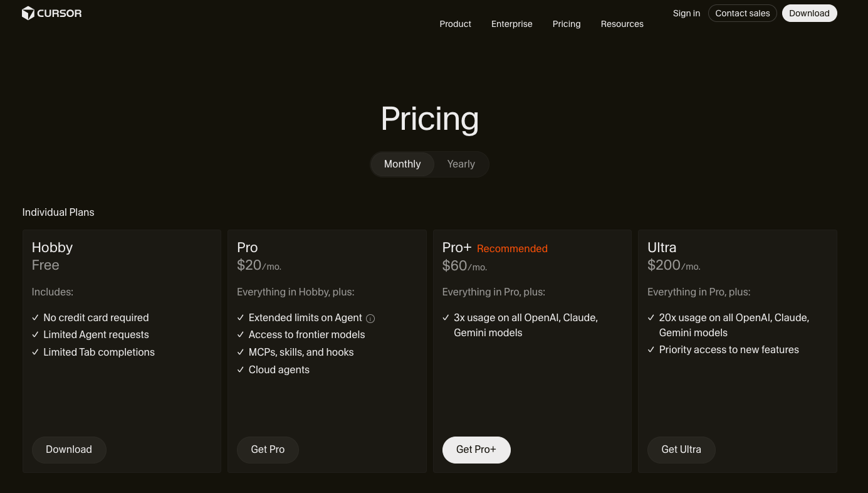Expand the Enterprise navigation menu
This screenshot has width=868, height=493.
coord(511,24)
